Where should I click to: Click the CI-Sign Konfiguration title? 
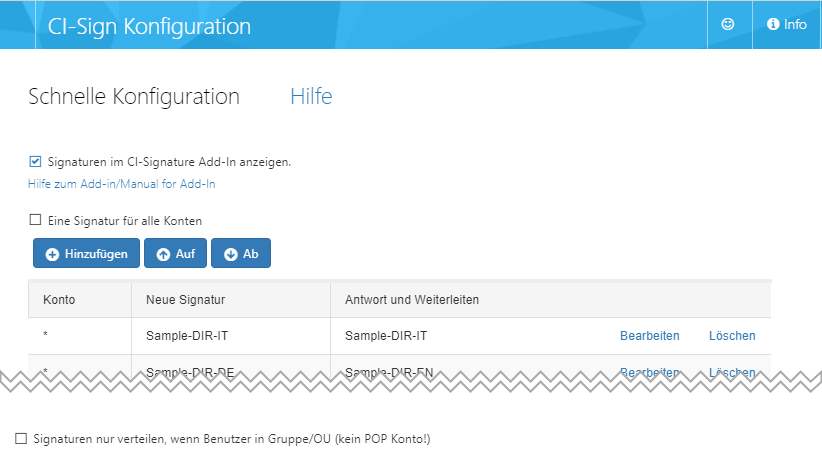(x=149, y=26)
